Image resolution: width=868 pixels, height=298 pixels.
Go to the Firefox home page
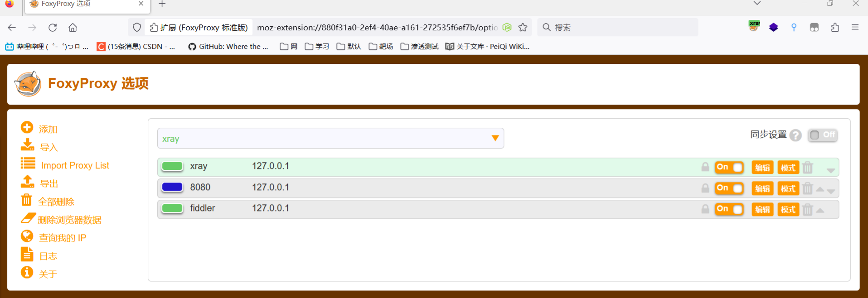(x=73, y=28)
